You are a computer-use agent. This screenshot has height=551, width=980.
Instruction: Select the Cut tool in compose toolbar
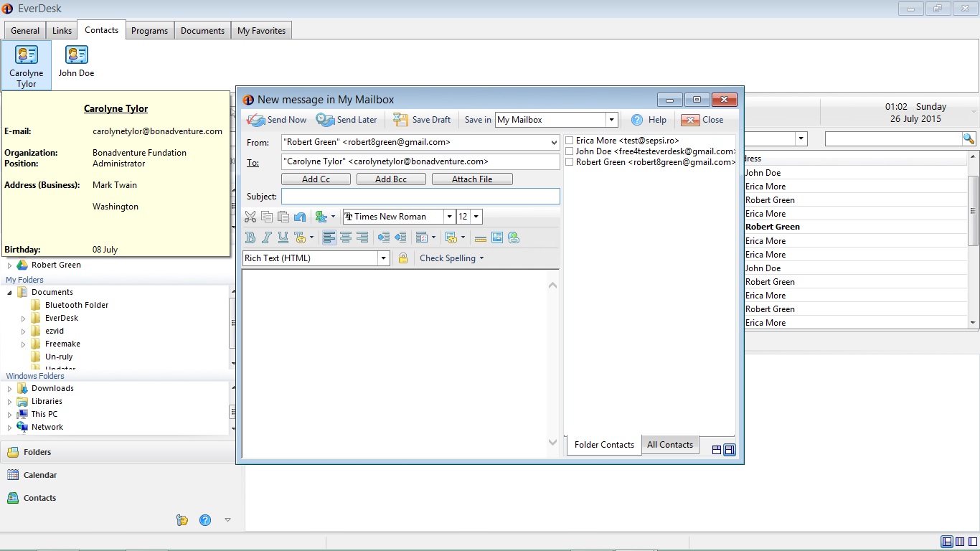[250, 216]
